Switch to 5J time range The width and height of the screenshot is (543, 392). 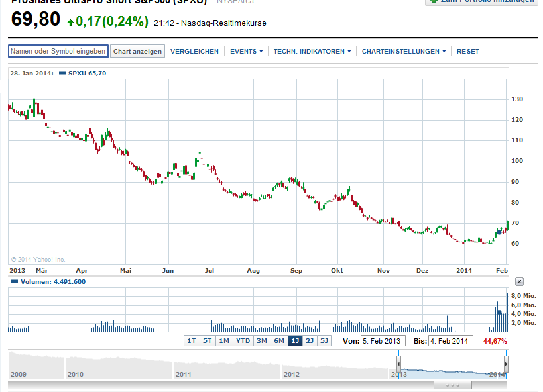[x=324, y=341]
